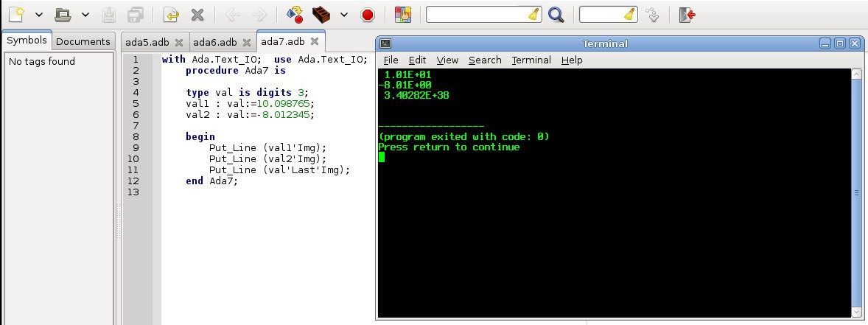This screenshot has width=868, height=325.
Task: Click the 'type val is digits 3;' line
Action: click(248, 92)
